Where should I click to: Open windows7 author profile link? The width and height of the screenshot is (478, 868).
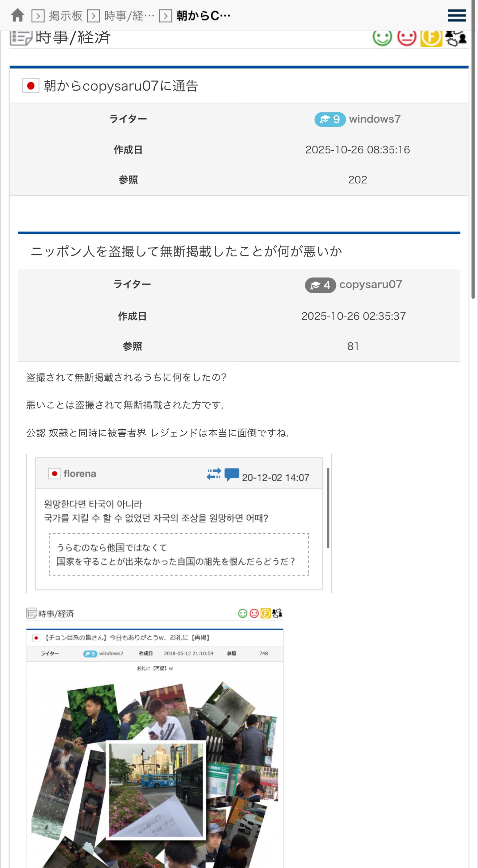click(x=375, y=119)
